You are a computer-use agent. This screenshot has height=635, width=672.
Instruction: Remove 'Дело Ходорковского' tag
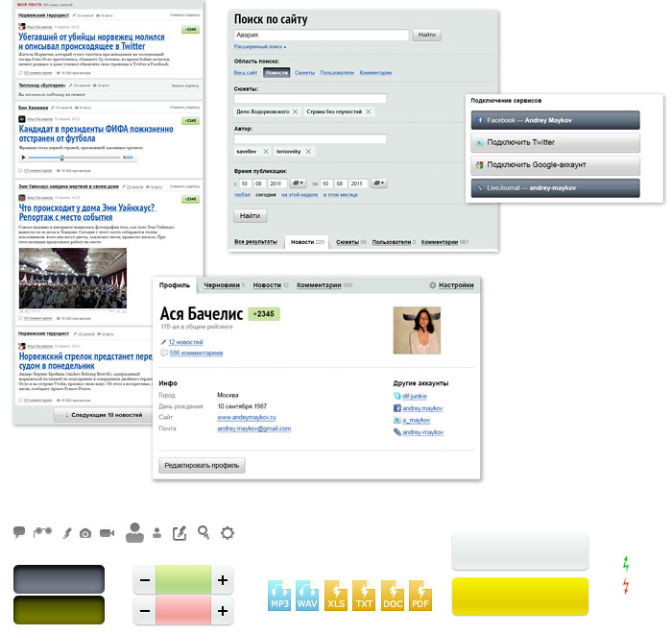[x=295, y=112]
